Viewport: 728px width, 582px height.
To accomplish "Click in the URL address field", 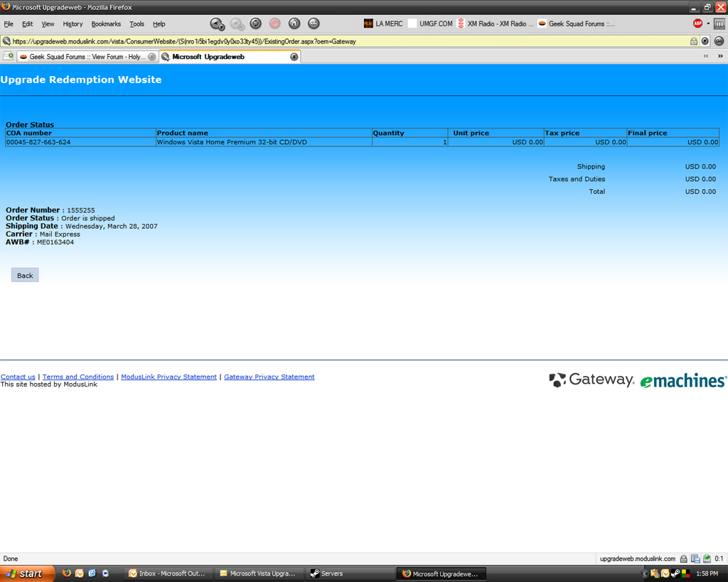I will coord(350,41).
